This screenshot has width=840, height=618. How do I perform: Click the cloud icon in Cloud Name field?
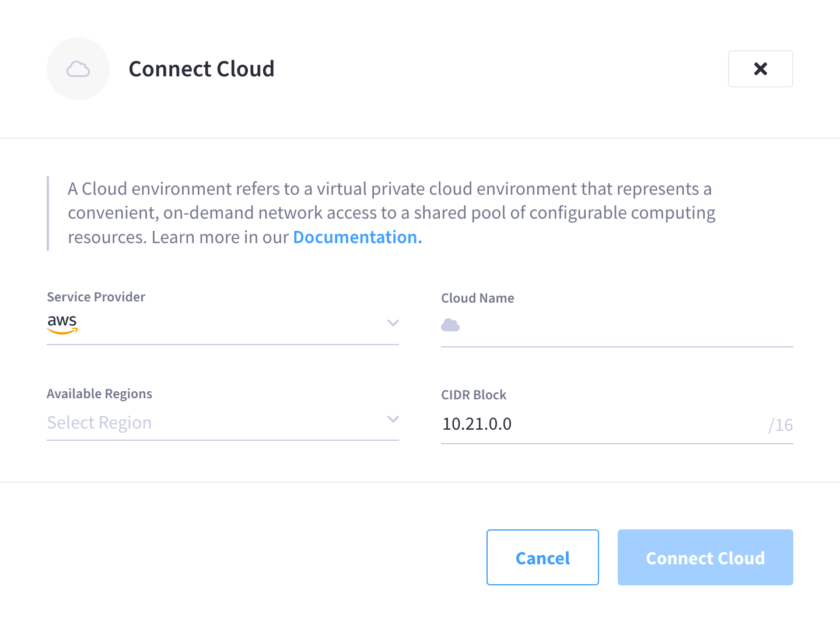tap(450, 325)
